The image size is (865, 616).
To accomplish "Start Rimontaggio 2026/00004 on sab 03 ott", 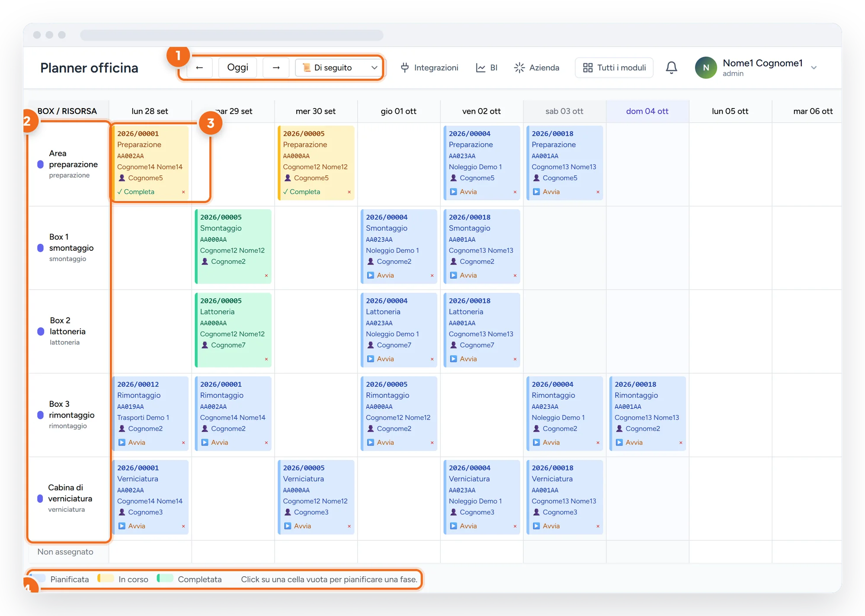I will point(546,443).
